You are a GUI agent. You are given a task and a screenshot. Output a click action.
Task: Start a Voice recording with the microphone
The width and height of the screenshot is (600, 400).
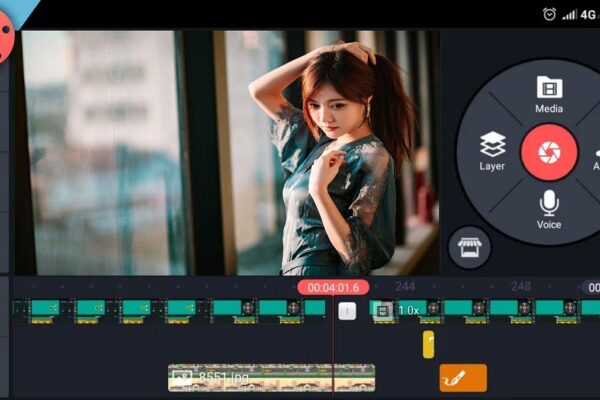pyautogui.click(x=549, y=209)
